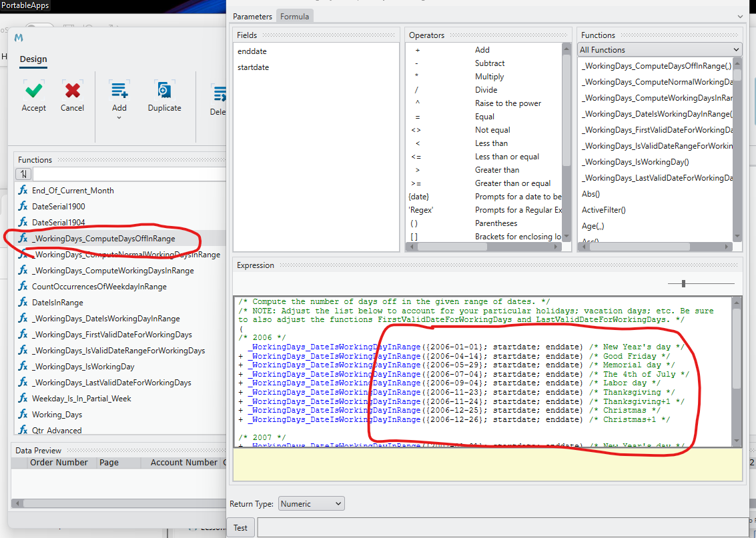Click the fx icon beside DateSerial1904
Screen dimensions: 756x538
[x=23, y=222]
